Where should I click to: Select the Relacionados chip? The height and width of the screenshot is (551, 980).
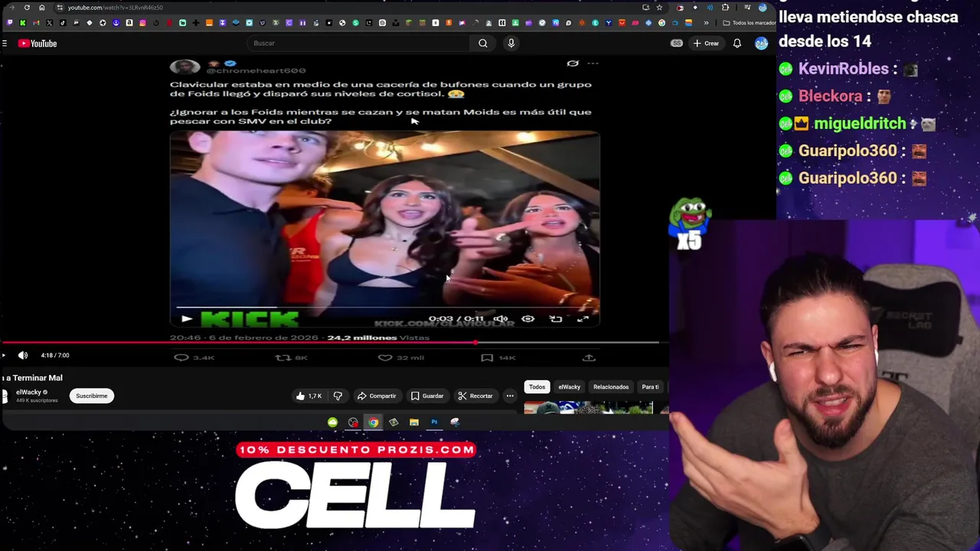[x=611, y=386]
